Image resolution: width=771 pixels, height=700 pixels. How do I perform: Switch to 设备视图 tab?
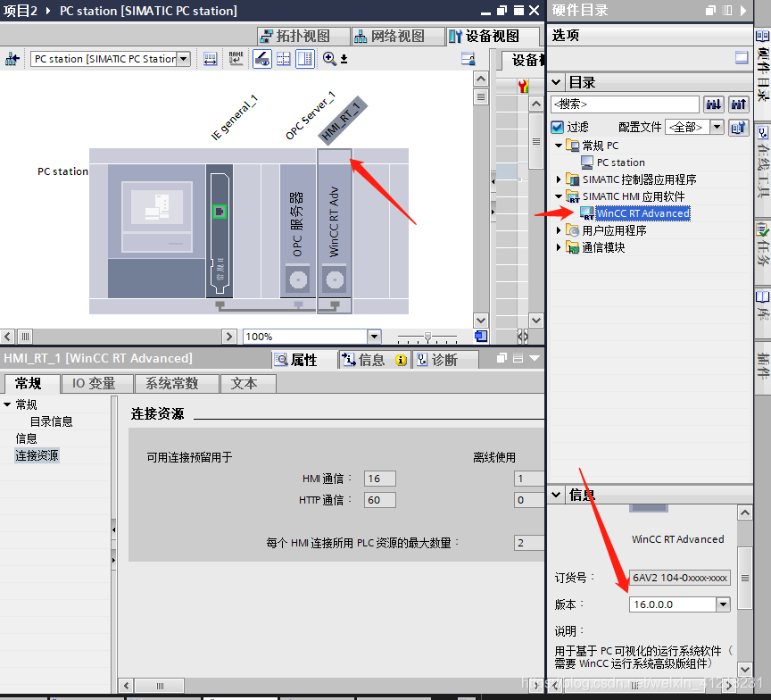(x=492, y=36)
